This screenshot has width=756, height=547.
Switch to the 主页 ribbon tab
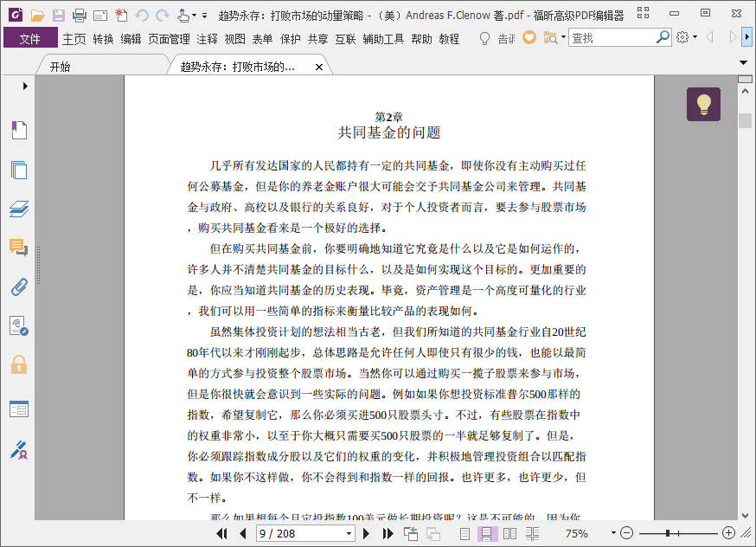[x=74, y=39]
